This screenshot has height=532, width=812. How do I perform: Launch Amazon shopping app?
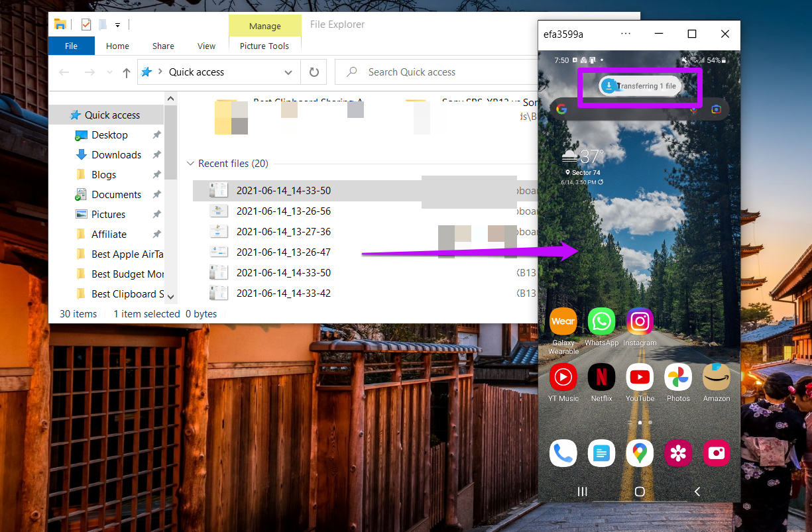pyautogui.click(x=717, y=378)
